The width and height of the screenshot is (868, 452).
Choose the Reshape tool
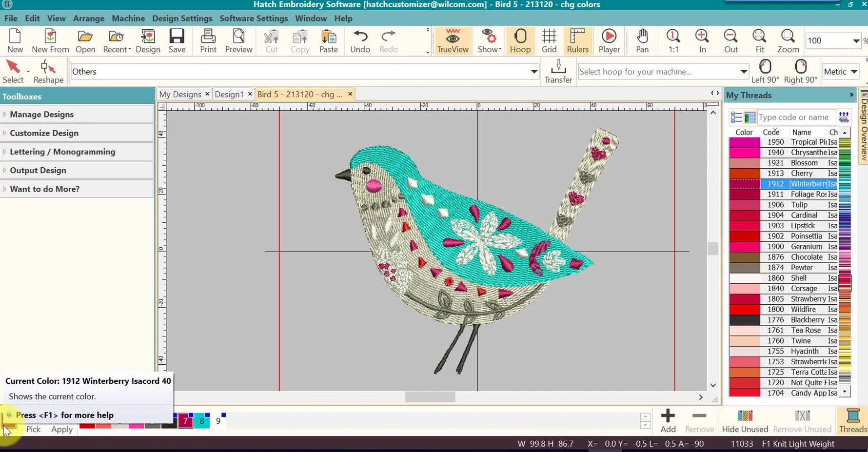click(x=48, y=72)
